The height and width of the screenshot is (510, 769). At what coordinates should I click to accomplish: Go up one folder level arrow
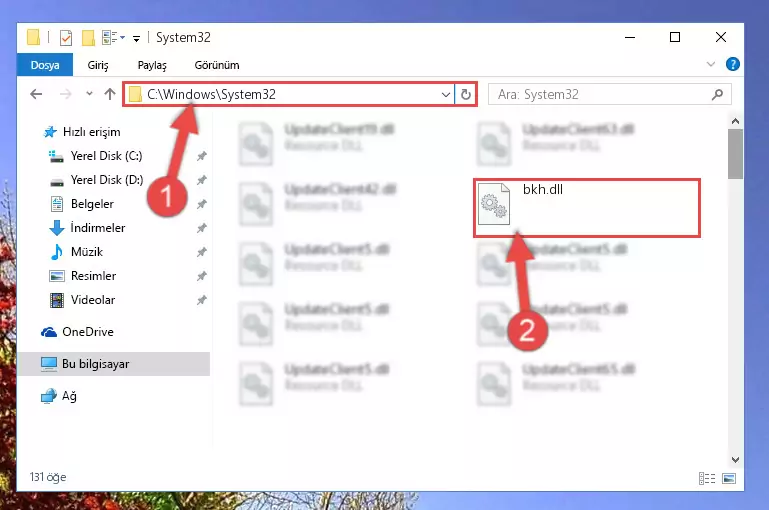(110, 94)
